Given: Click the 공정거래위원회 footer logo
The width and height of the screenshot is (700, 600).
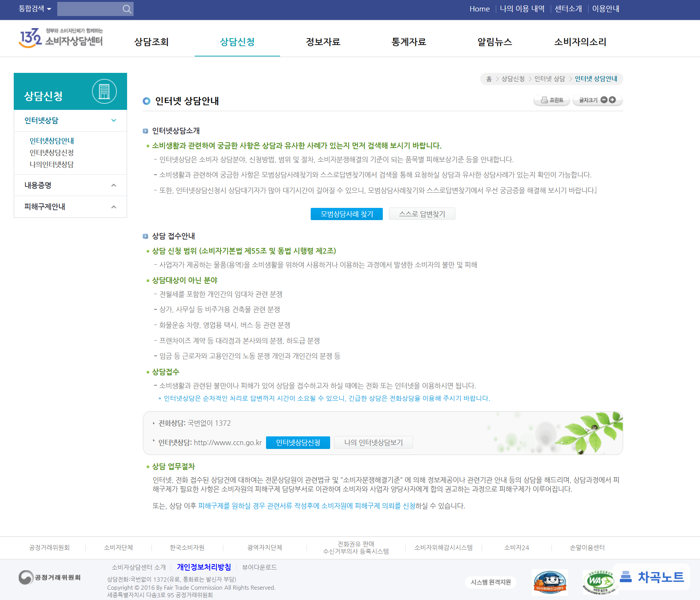Looking at the screenshot, I should [x=50, y=577].
